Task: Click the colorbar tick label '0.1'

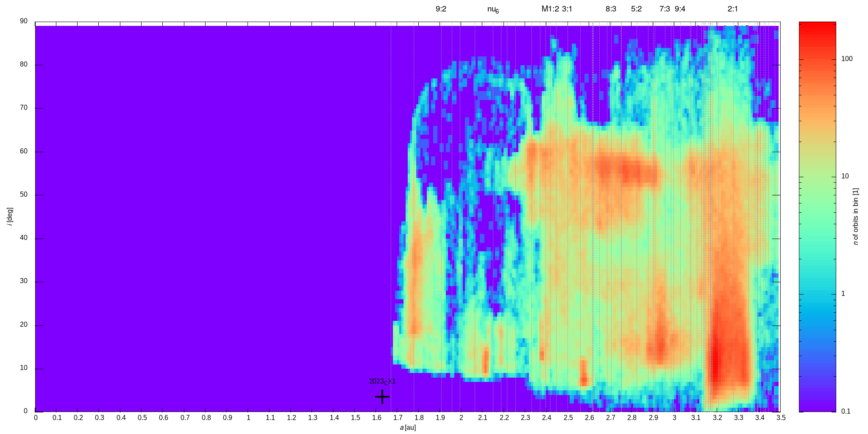Action: click(846, 411)
